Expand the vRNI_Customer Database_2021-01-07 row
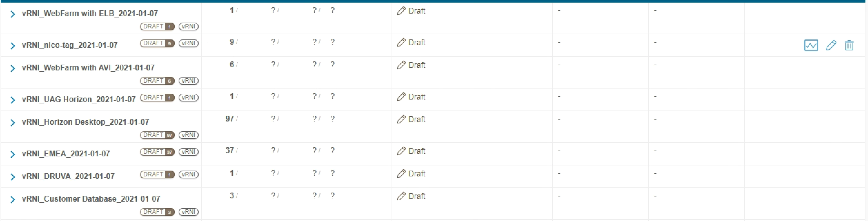Image resolution: width=868 pixels, height=221 pixels. [13, 199]
